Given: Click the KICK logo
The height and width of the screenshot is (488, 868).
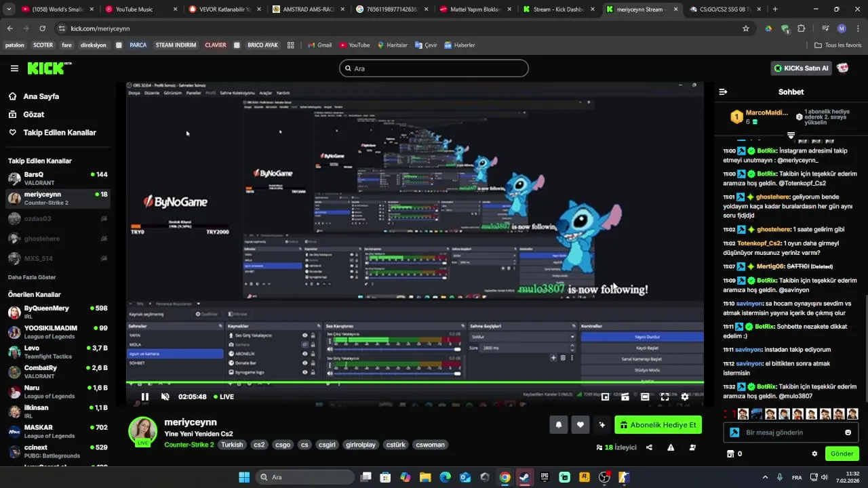Looking at the screenshot, I should 49,68.
